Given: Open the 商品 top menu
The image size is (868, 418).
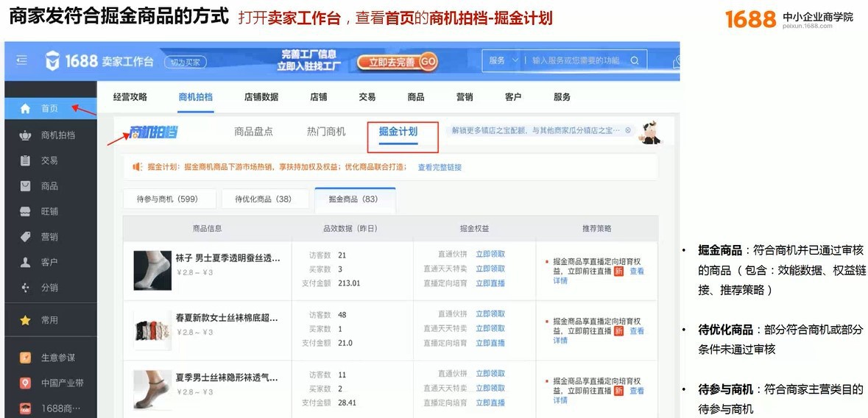Looking at the screenshot, I should (416, 97).
